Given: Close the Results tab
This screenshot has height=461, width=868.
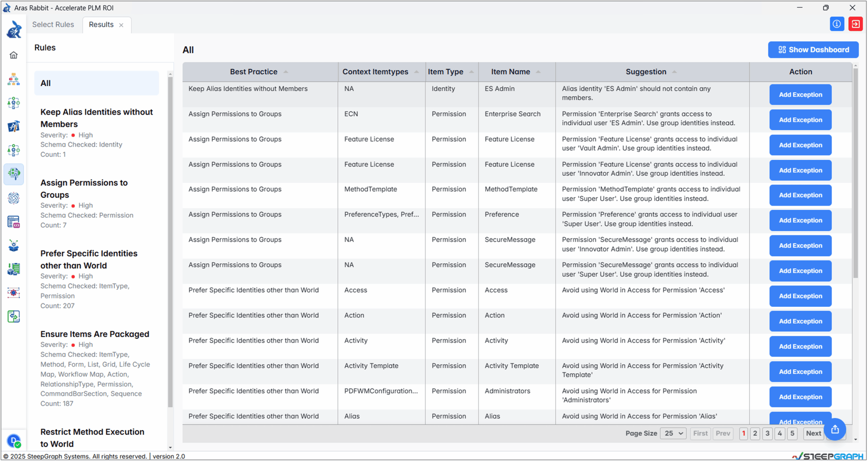Looking at the screenshot, I should [121, 25].
